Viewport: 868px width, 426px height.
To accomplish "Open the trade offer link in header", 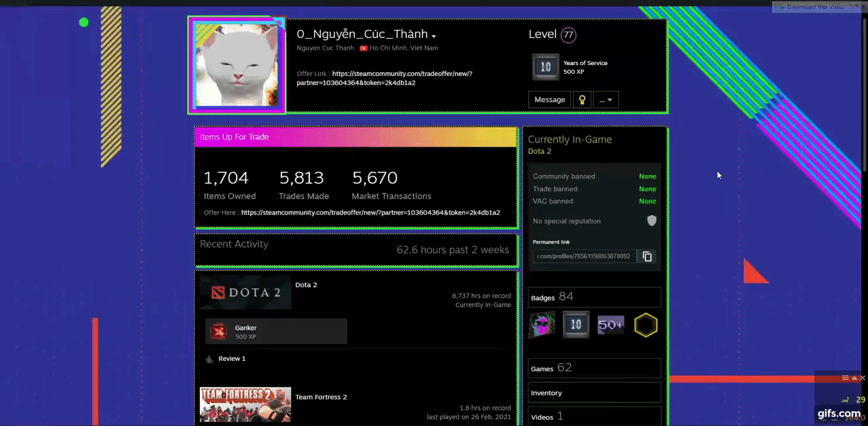I will (384, 78).
